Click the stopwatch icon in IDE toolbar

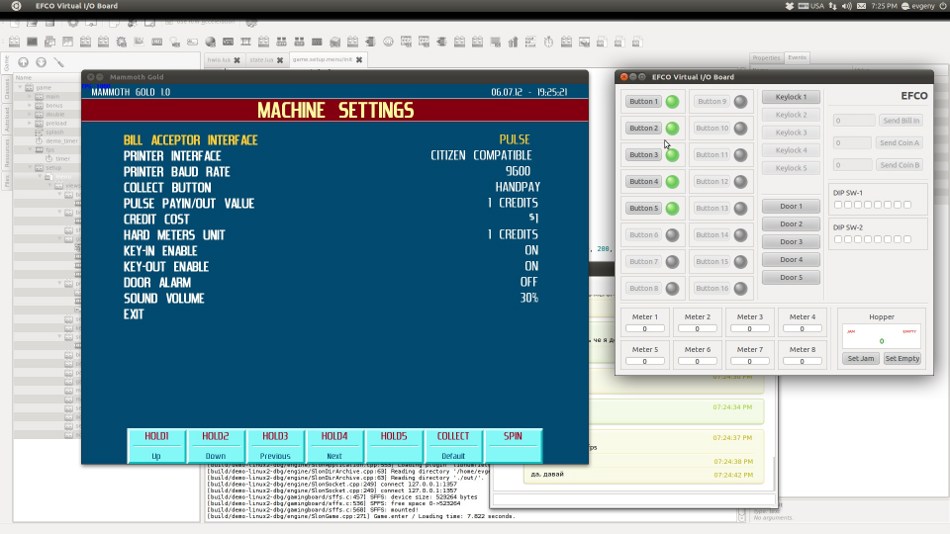tap(548, 42)
